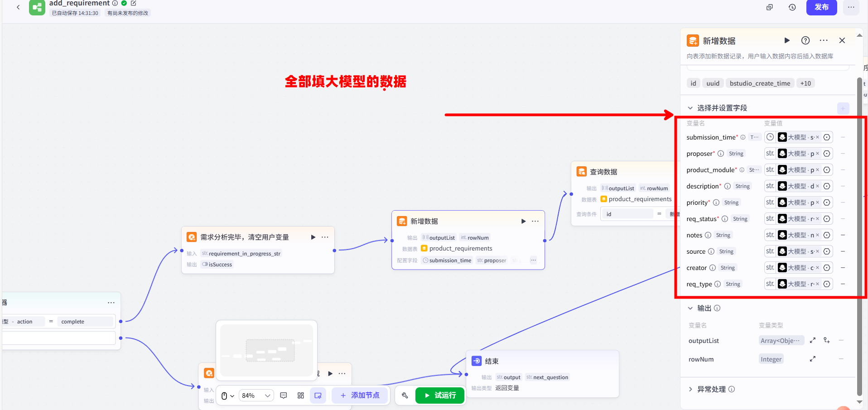868x410 pixels.
Task: Click the duplicate workflow icon at top
Action: coord(769,7)
